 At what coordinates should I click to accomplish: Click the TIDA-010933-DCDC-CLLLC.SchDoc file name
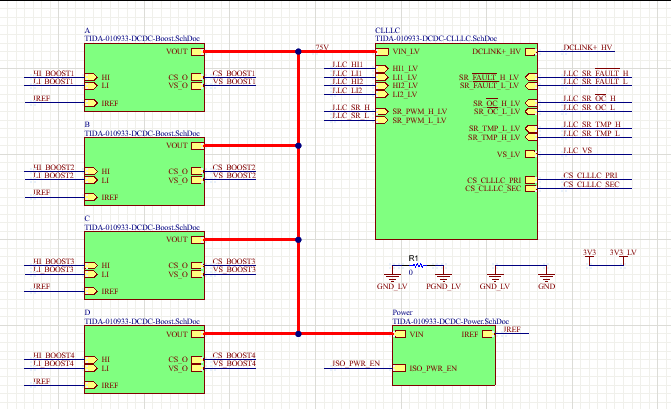pos(436,38)
